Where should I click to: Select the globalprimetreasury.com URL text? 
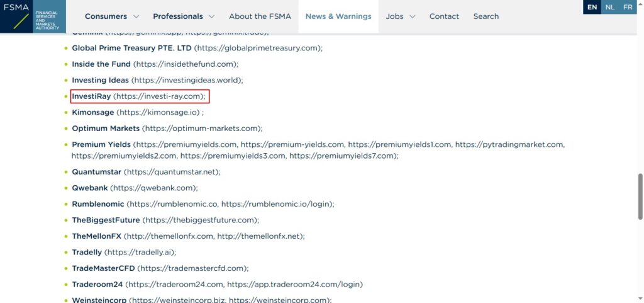tap(258, 48)
